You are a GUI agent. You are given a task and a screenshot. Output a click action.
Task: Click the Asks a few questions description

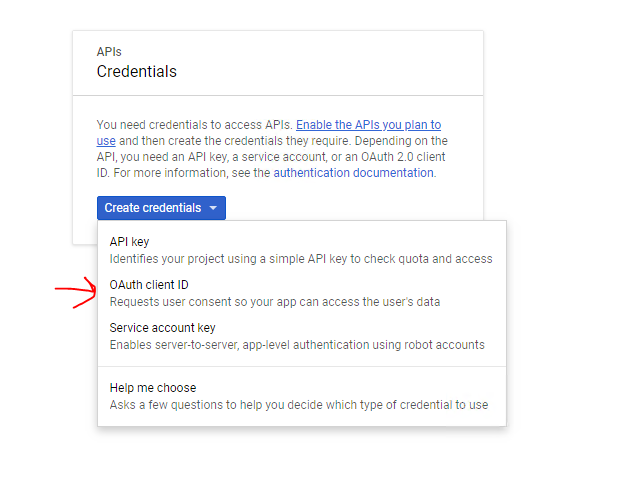coord(299,405)
